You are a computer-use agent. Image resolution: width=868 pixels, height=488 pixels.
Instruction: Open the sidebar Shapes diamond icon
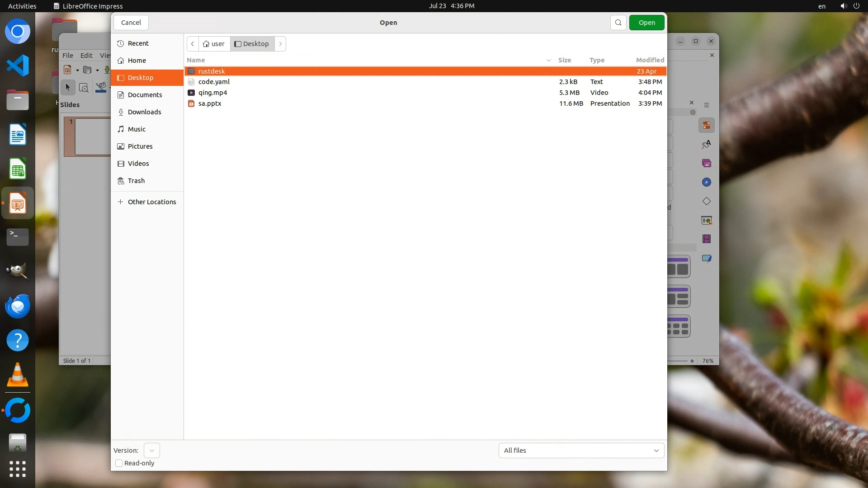click(706, 201)
